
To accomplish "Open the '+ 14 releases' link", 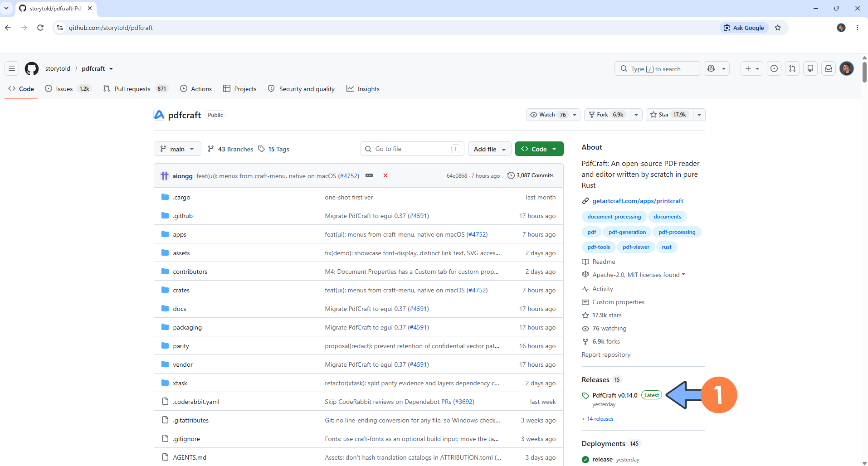I will tap(598, 419).
